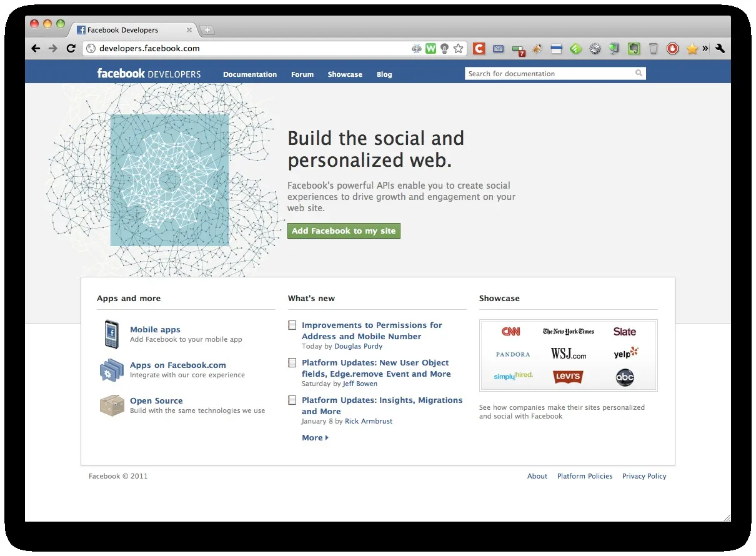Click the light bulb icon in address bar
The image size is (756, 556).
(444, 49)
